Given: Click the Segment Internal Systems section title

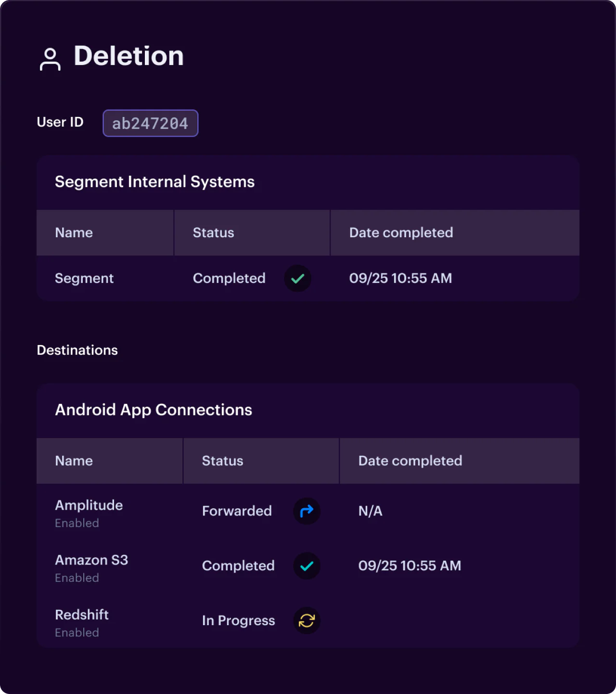Looking at the screenshot, I should click(154, 182).
